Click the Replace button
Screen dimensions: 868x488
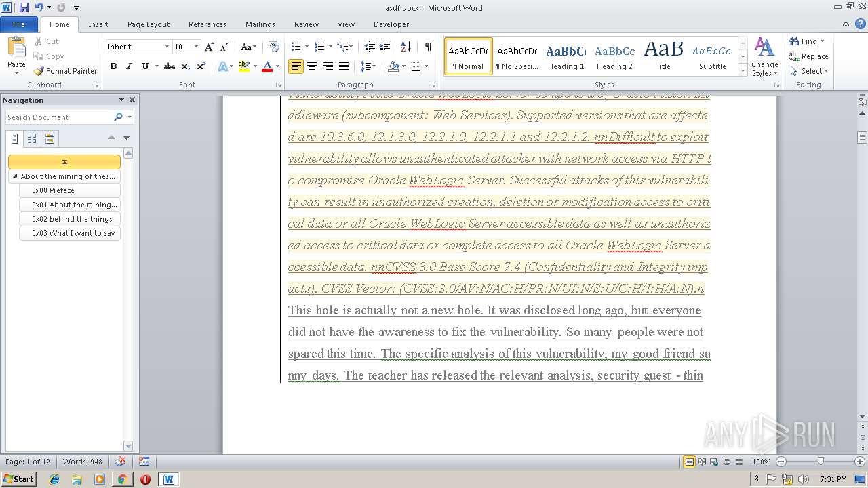point(809,56)
